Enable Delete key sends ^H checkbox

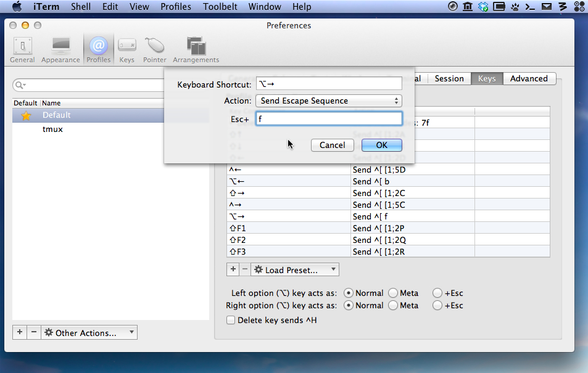click(231, 320)
